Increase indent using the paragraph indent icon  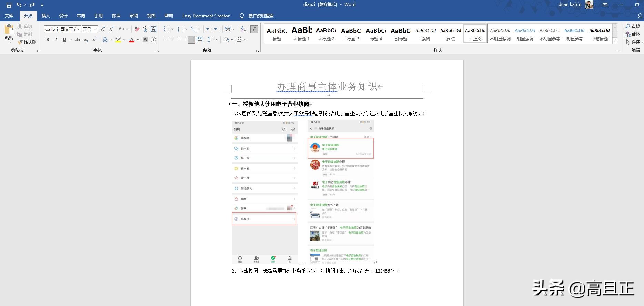point(217,29)
